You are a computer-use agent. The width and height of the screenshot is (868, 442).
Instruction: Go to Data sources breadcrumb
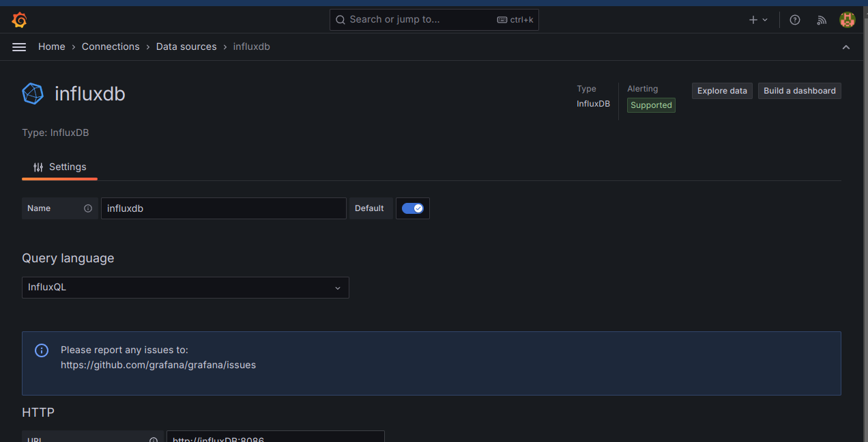[186, 46]
